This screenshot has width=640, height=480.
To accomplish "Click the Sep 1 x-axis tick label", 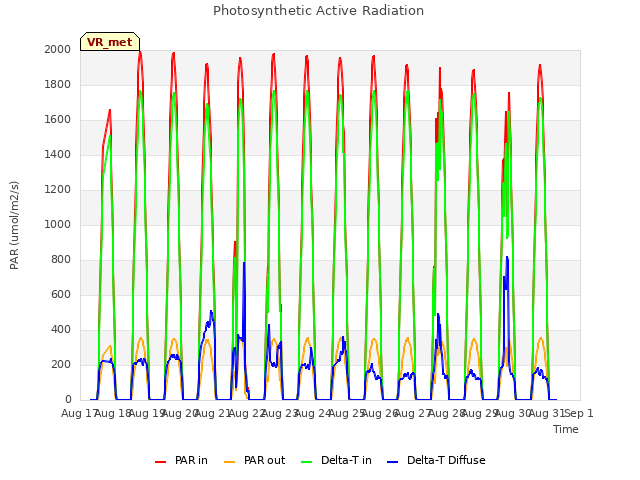I will click(x=579, y=414).
